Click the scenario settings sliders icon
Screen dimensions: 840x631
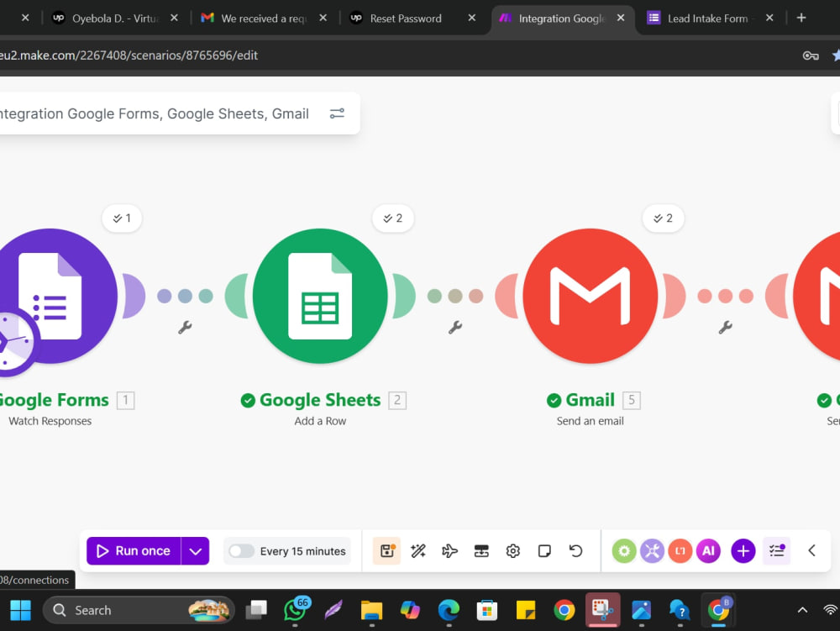click(x=337, y=113)
